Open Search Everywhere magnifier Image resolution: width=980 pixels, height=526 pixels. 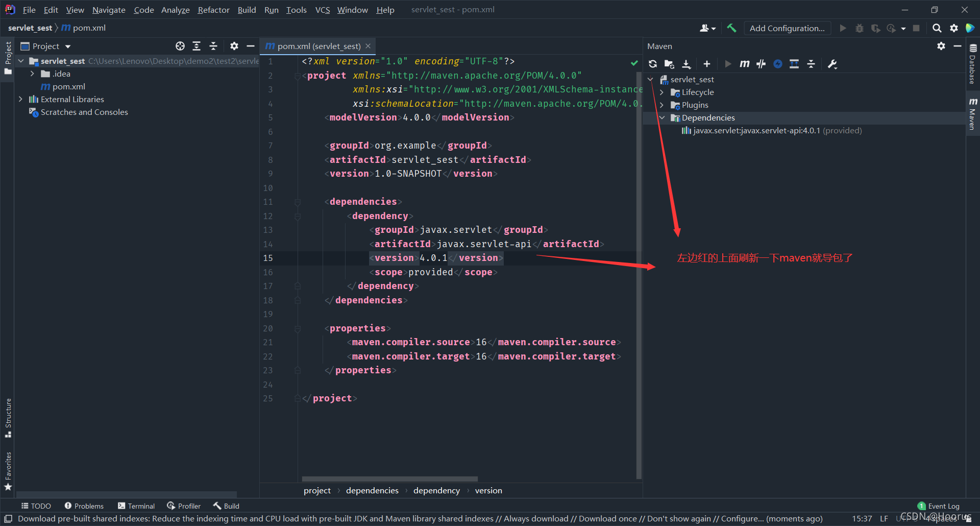(937, 28)
